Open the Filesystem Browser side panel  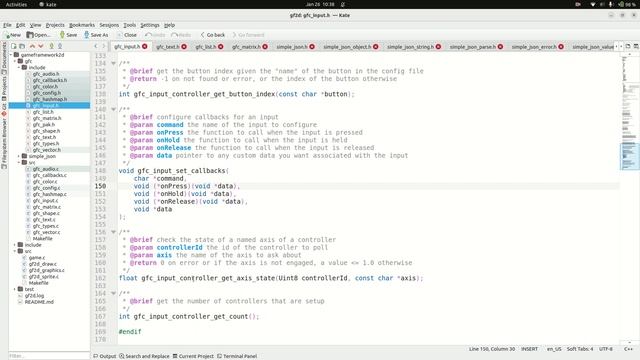click(4, 144)
